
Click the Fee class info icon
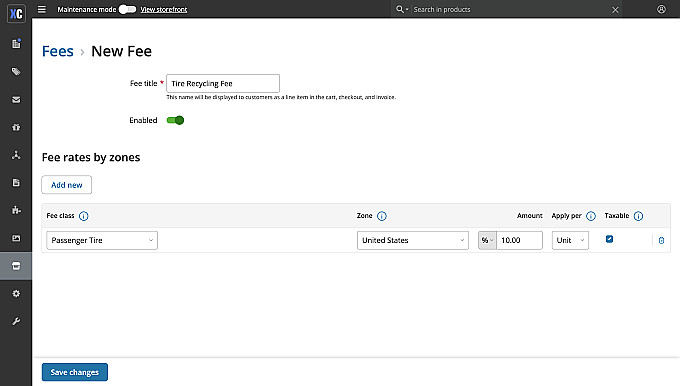coord(84,216)
